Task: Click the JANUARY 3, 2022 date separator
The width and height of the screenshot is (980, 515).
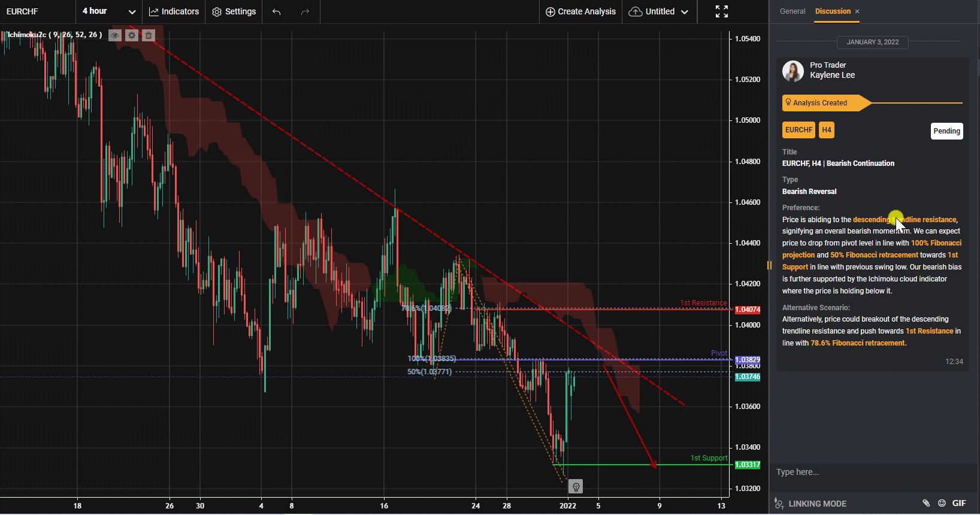Action: click(x=873, y=42)
